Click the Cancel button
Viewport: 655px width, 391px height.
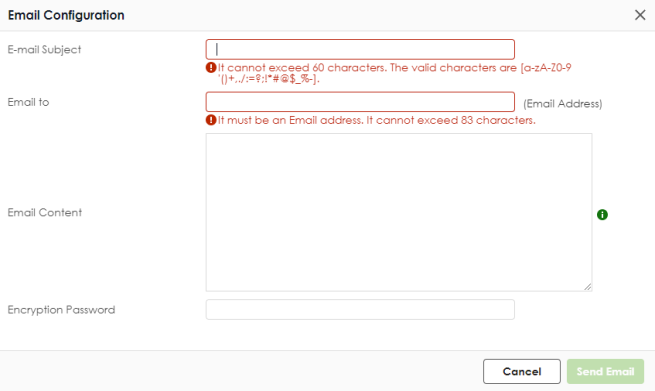coord(522,371)
